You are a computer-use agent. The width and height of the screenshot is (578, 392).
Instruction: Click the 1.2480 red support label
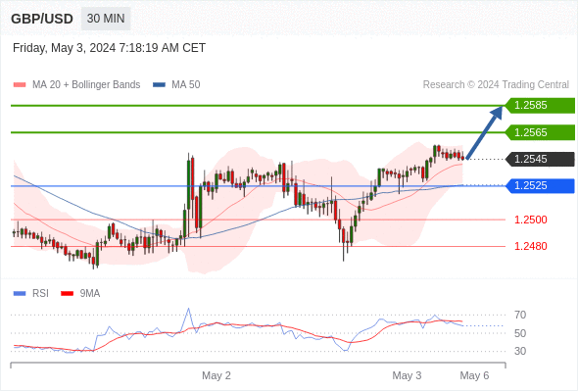click(531, 246)
